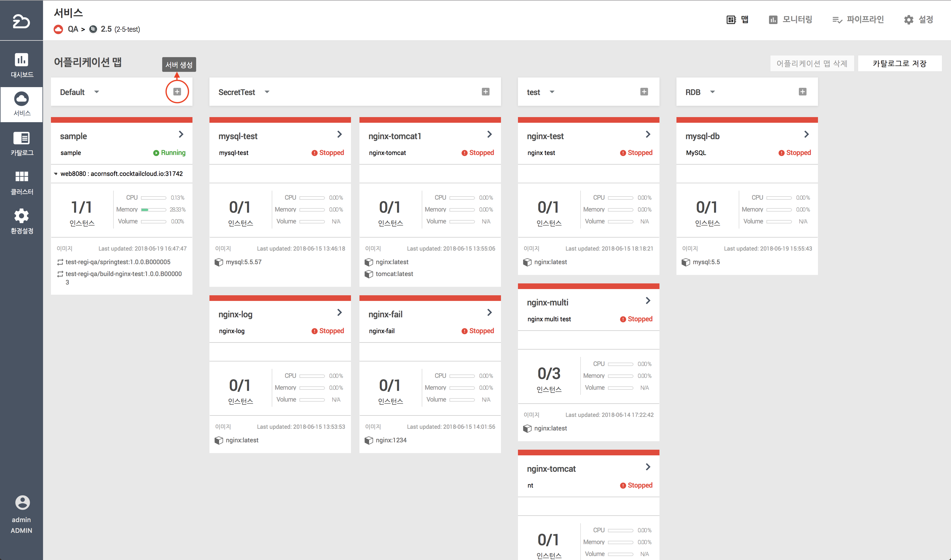The image size is (951, 560).
Task: Click the admin user profile icon
Action: coord(22,502)
